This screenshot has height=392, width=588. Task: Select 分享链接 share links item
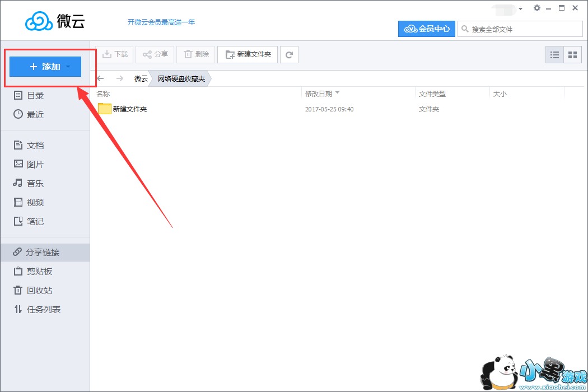tap(45, 253)
